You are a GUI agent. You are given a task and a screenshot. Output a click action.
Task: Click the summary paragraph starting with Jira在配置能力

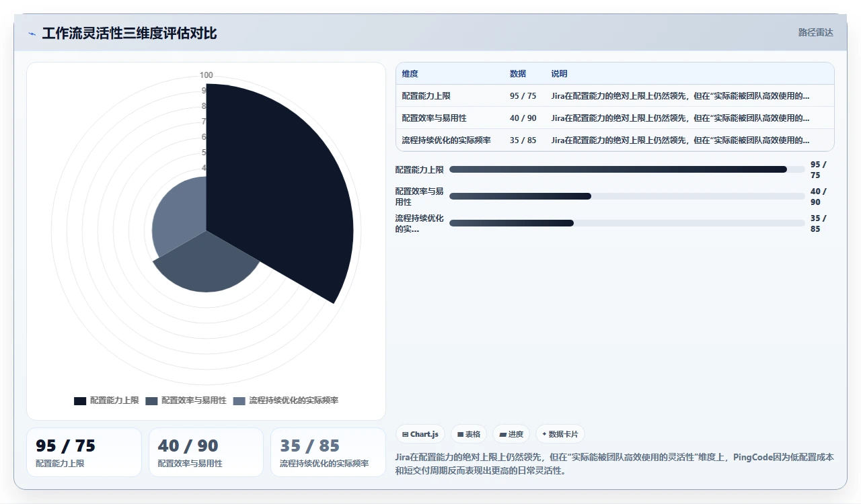pos(615,464)
